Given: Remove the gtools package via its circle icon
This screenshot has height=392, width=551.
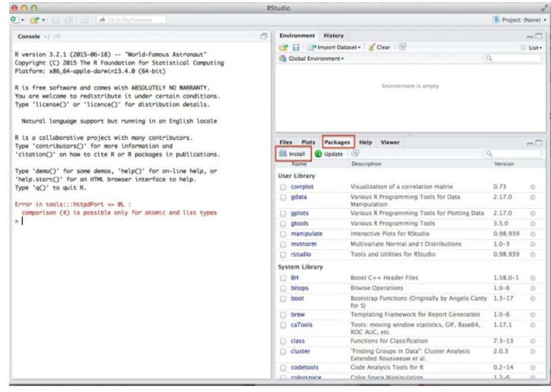Looking at the screenshot, I should coord(532,224).
